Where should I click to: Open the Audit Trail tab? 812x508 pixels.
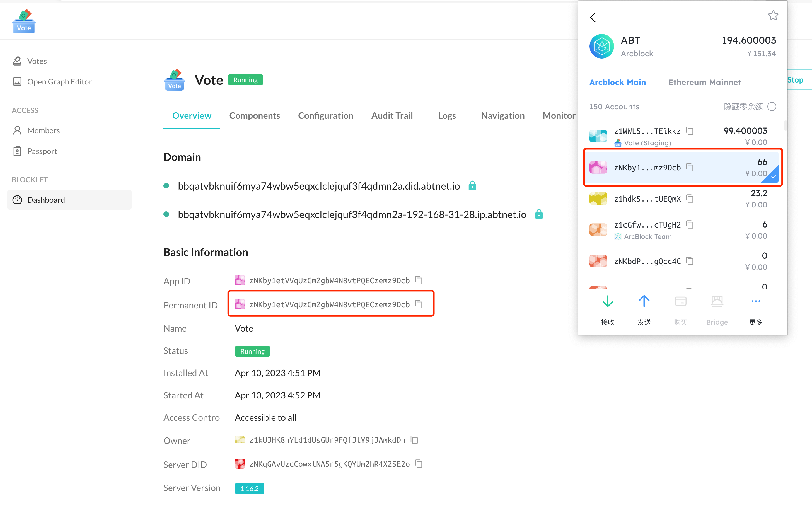[x=392, y=116]
